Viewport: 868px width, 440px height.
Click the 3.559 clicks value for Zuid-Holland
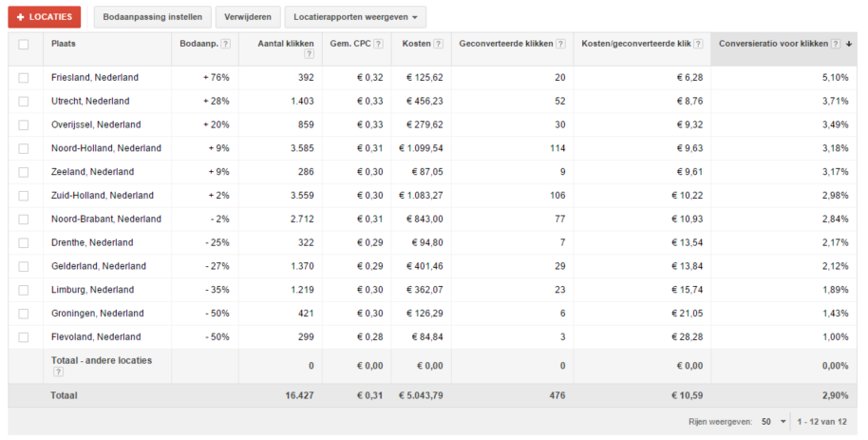302,195
